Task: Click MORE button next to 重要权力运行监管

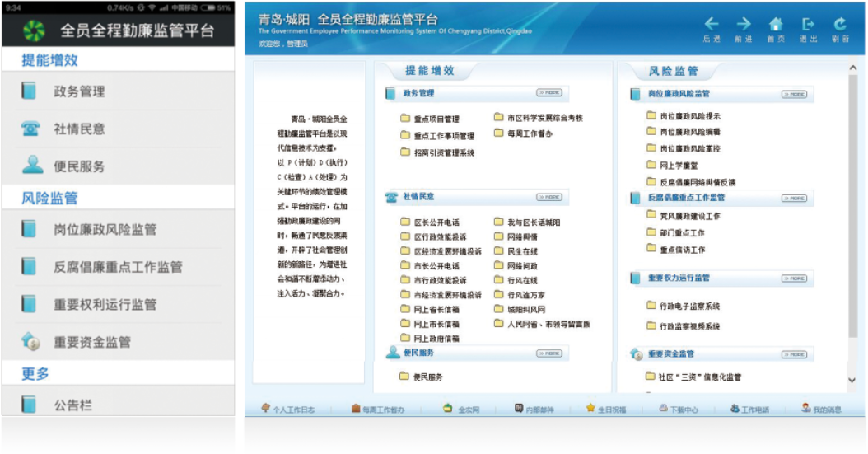Action: click(795, 278)
